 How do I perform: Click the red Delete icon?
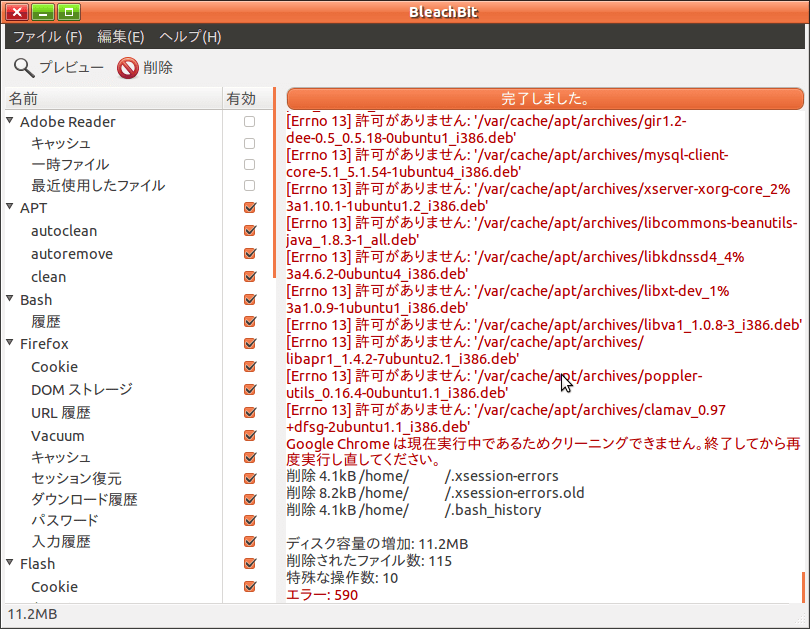pos(127,68)
